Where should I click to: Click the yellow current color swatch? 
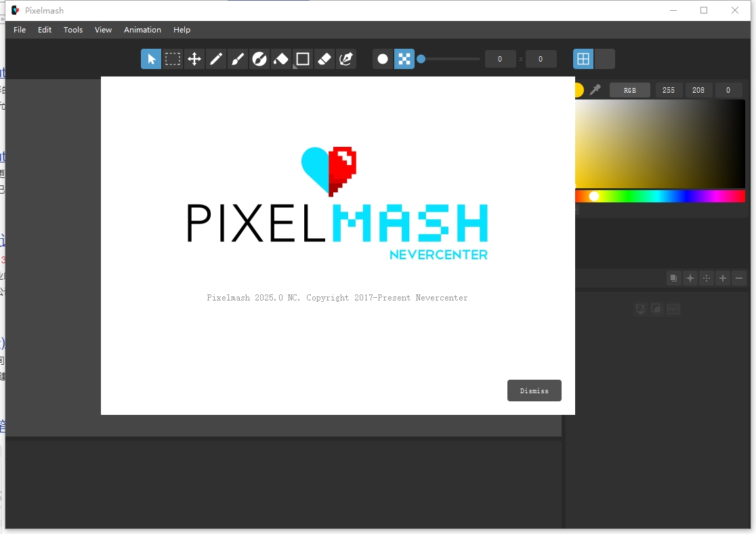[x=580, y=90]
